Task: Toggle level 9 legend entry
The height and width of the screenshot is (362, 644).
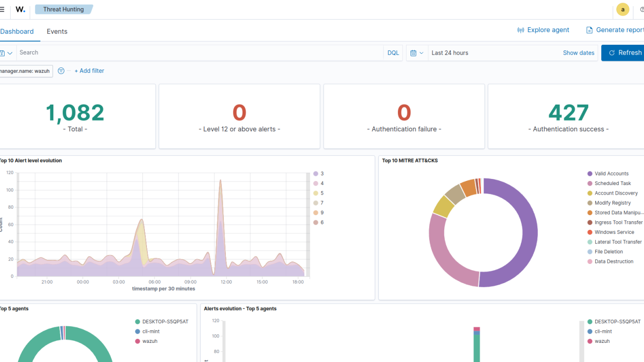Action: coord(319,213)
